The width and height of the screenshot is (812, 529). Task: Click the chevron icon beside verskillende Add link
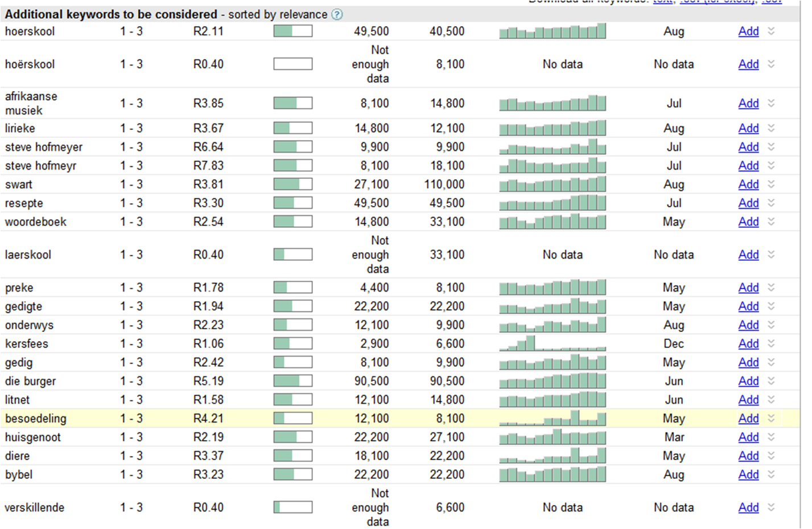coord(771,507)
